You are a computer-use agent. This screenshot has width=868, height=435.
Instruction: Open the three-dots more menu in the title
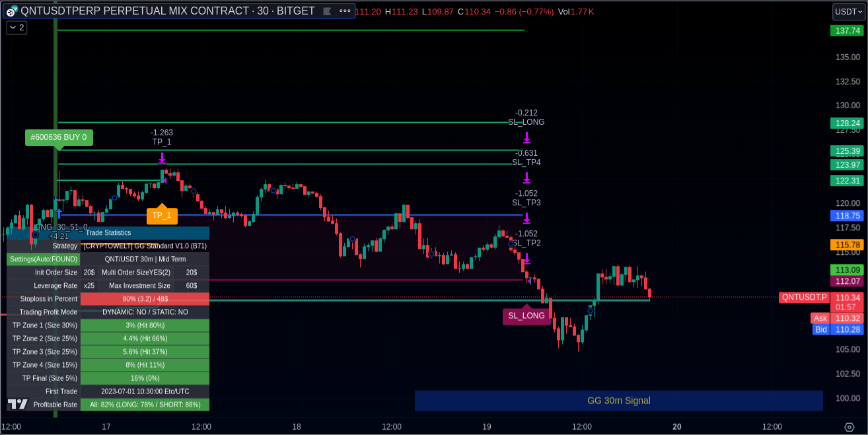(345, 11)
